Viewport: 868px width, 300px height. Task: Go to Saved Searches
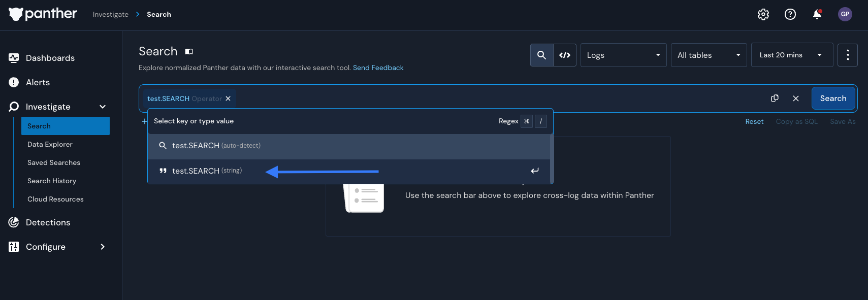tap(54, 162)
